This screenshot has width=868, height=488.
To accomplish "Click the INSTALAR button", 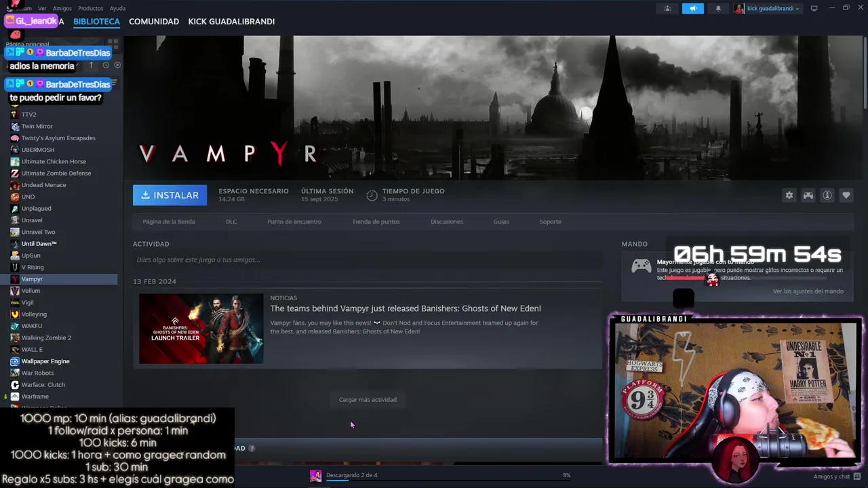I will click(x=170, y=195).
